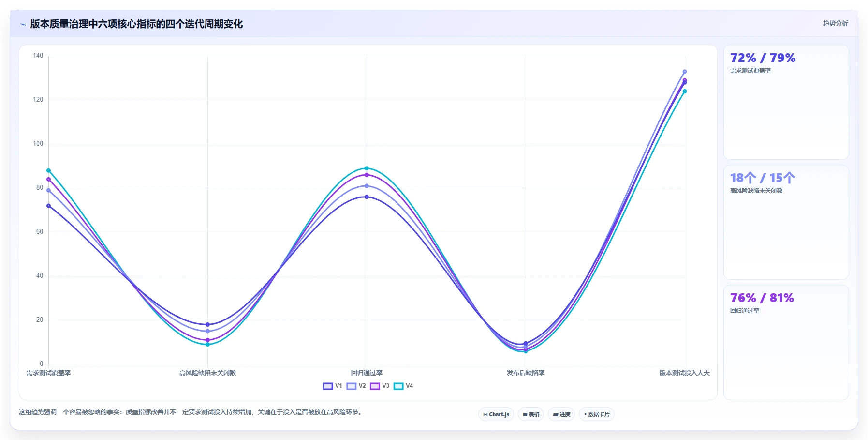Screen dimensions: 868x440
Task: Click the V1 point at 高风险缺陷未关闭数 (value 18)
Action: [207, 325]
